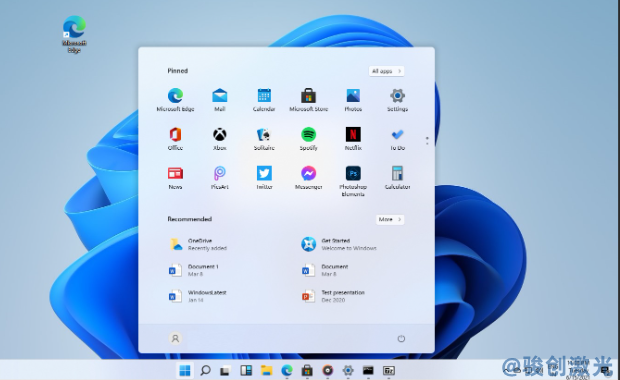Launch the Office app
The width and height of the screenshot is (620, 380).
click(x=175, y=138)
